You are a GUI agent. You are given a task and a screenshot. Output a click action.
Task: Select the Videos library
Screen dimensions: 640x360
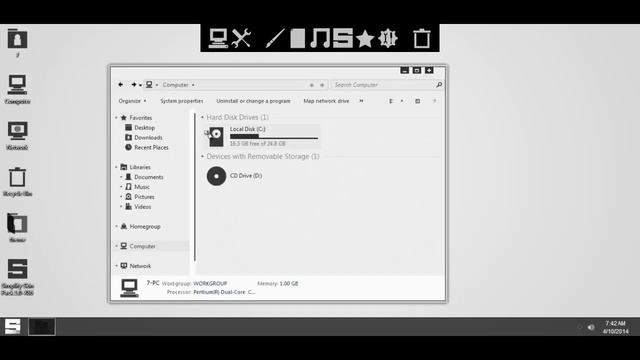click(x=138, y=207)
